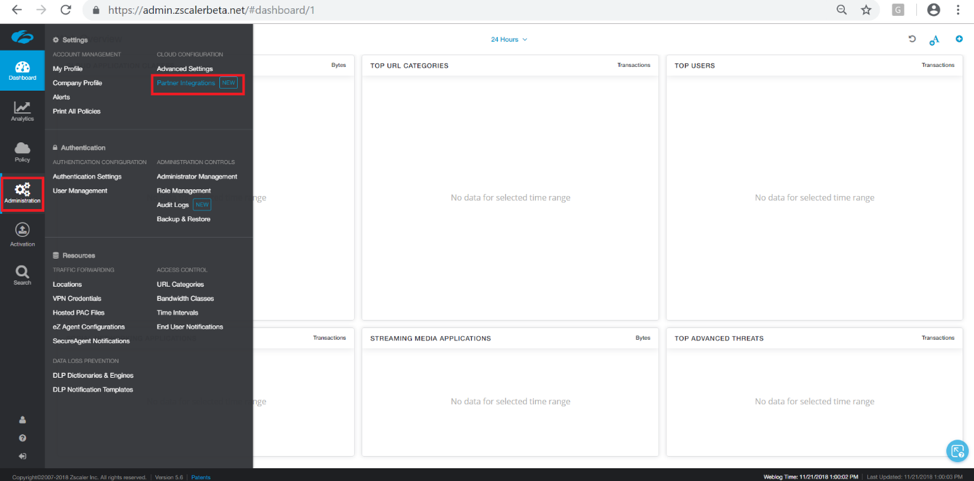Click the browser extension G icon
This screenshot has width=974, height=481.
pos(898,10)
